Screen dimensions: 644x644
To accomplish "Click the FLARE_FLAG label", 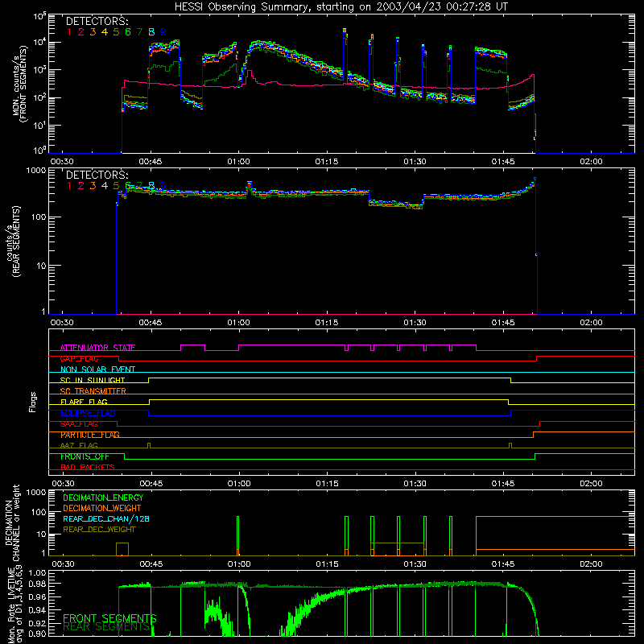I will click(84, 402).
